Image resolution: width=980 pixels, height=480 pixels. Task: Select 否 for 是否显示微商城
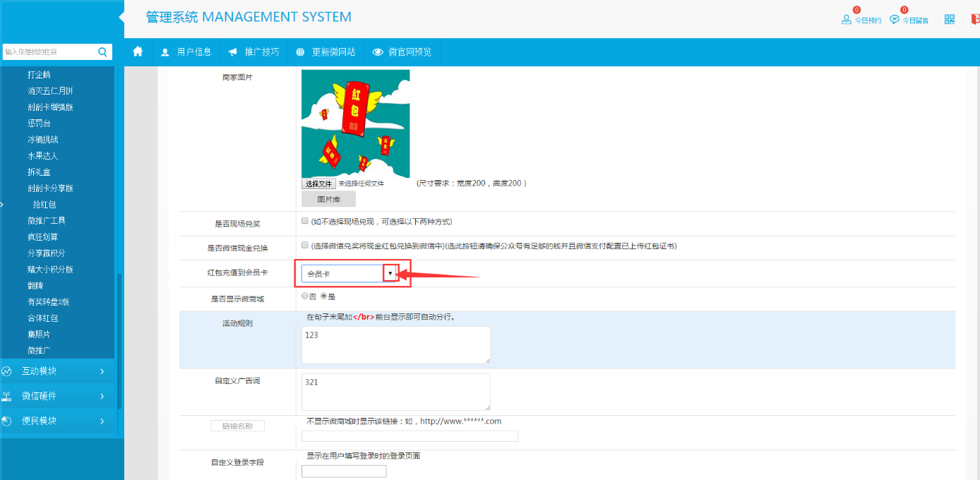[x=305, y=296]
